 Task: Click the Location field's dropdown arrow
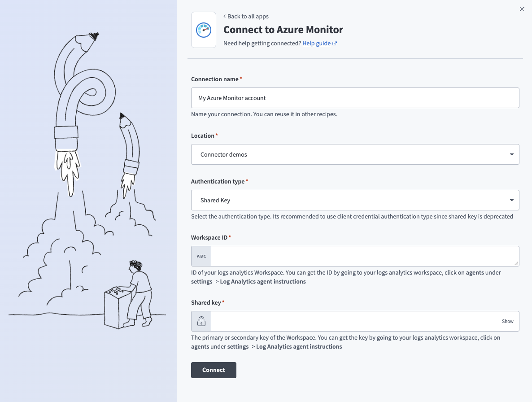pyautogui.click(x=511, y=154)
